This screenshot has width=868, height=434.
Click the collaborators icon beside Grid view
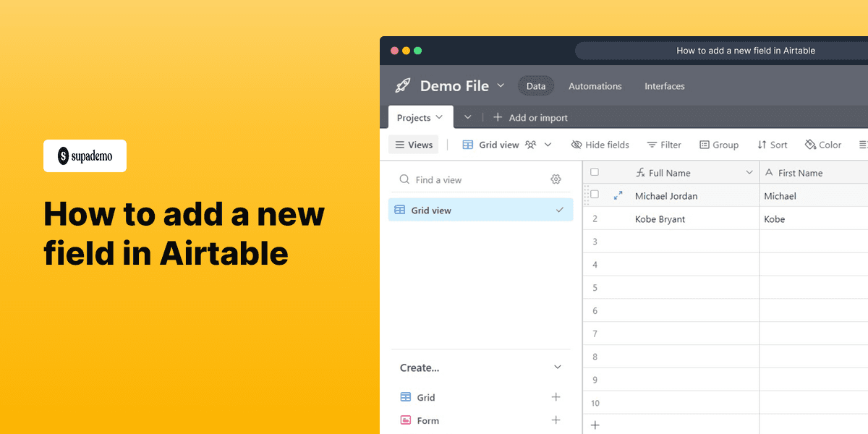(x=529, y=145)
